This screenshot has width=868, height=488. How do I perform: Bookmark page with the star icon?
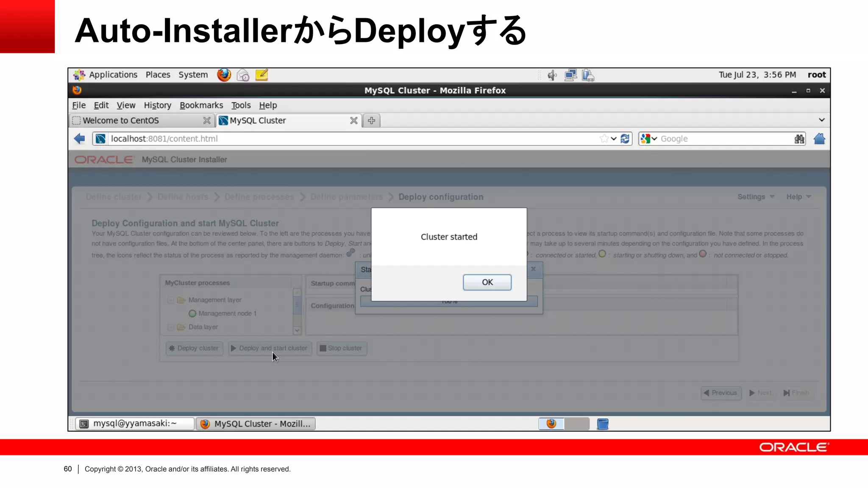coord(604,139)
